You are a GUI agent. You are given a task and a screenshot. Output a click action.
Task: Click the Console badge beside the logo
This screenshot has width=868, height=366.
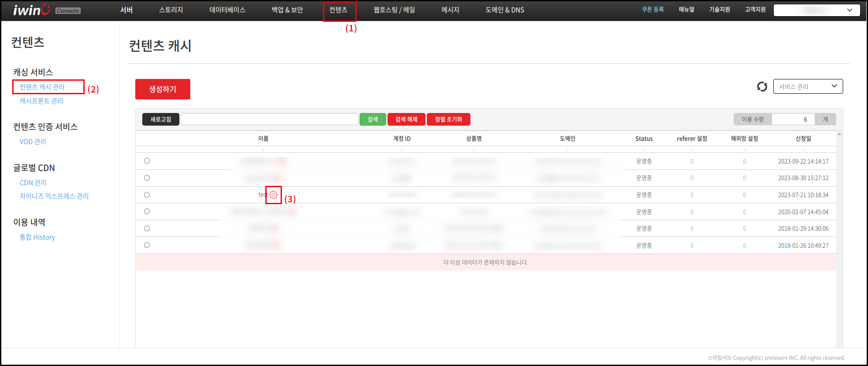click(x=68, y=11)
